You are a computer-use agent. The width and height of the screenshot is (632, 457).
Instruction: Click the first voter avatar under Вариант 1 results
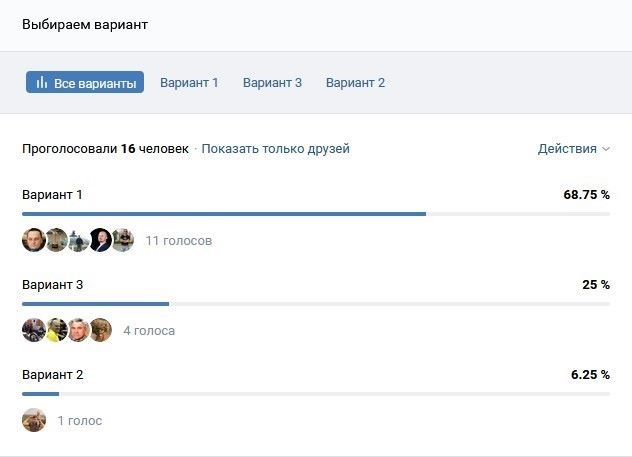pos(34,240)
